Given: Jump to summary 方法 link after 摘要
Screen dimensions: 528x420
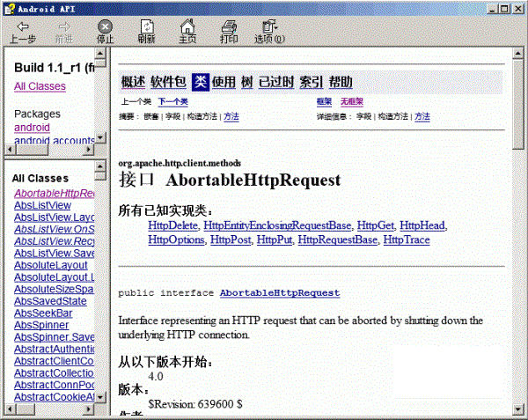Looking at the screenshot, I should click(x=231, y=116).
